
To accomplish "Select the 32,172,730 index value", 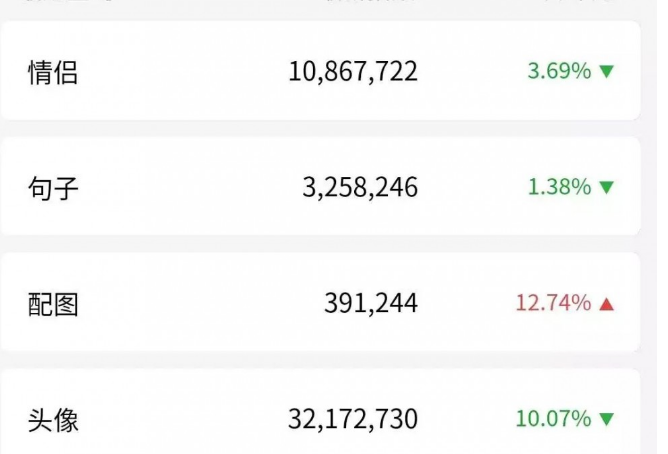I will (x=353, y=419).
